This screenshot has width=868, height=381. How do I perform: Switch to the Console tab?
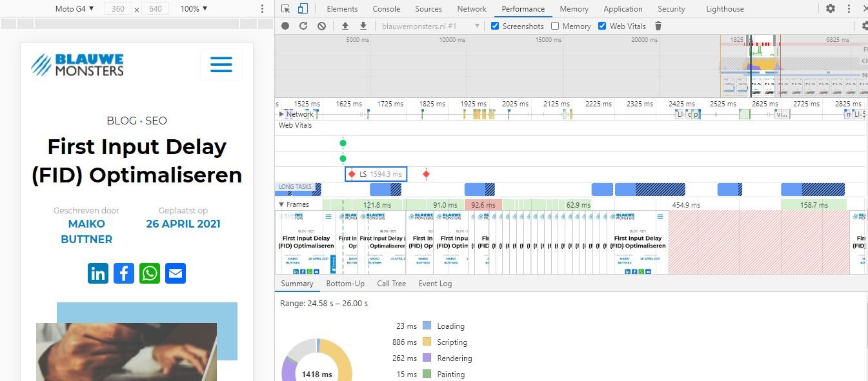coord(386,9)
